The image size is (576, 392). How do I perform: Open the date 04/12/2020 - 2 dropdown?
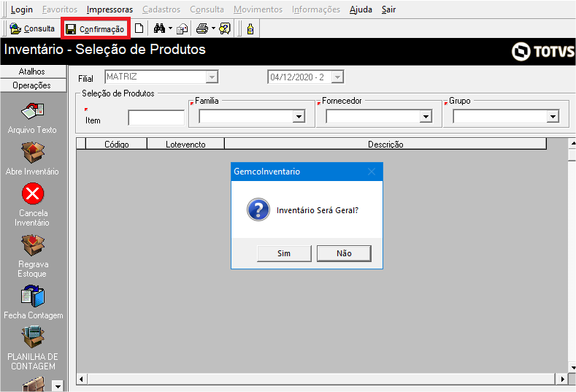[x=337, y=77]
